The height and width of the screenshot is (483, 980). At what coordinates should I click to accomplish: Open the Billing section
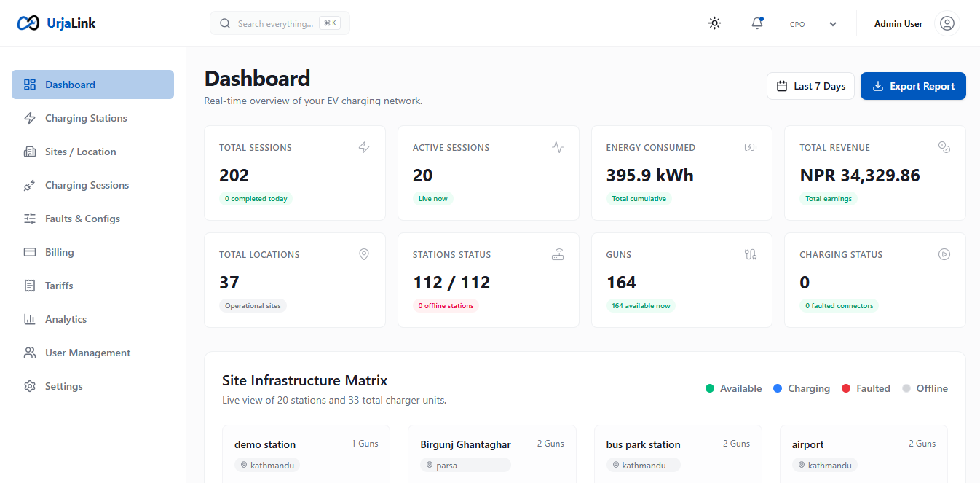pyautogui.click(x=92, y=252)
